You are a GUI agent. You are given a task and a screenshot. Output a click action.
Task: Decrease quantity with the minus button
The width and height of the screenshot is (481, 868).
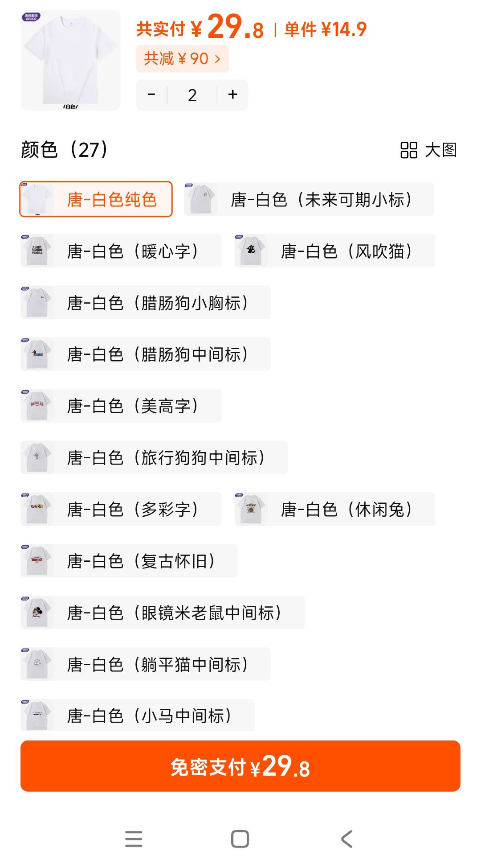point(151,95)
